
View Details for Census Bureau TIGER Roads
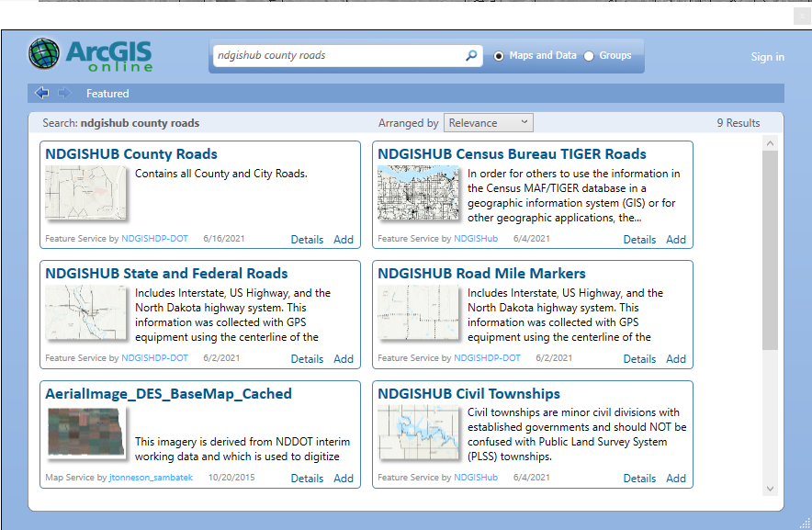(x=639, y=240)
